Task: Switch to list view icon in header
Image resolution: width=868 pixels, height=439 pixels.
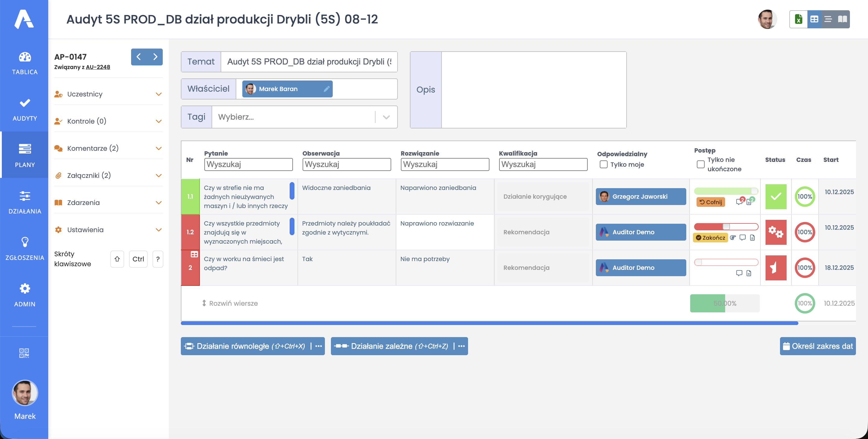Action: click(828, 19)
